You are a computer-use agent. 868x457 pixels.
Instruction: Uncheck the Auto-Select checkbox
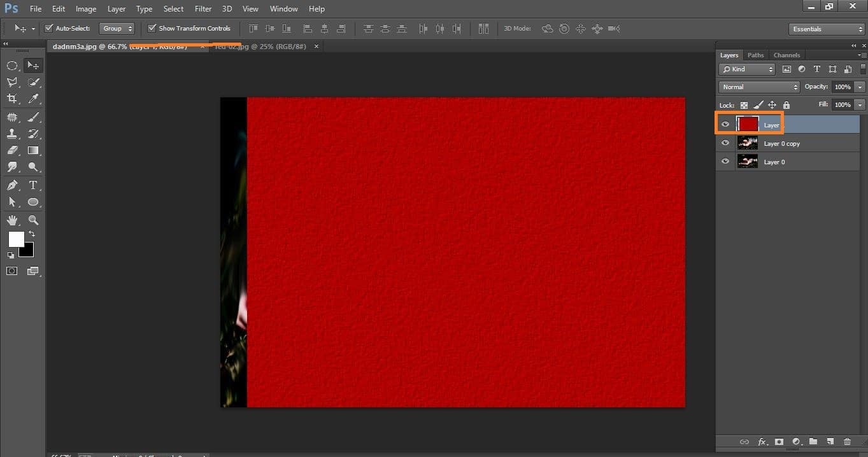pyautogui.click(x=49, y=29)
